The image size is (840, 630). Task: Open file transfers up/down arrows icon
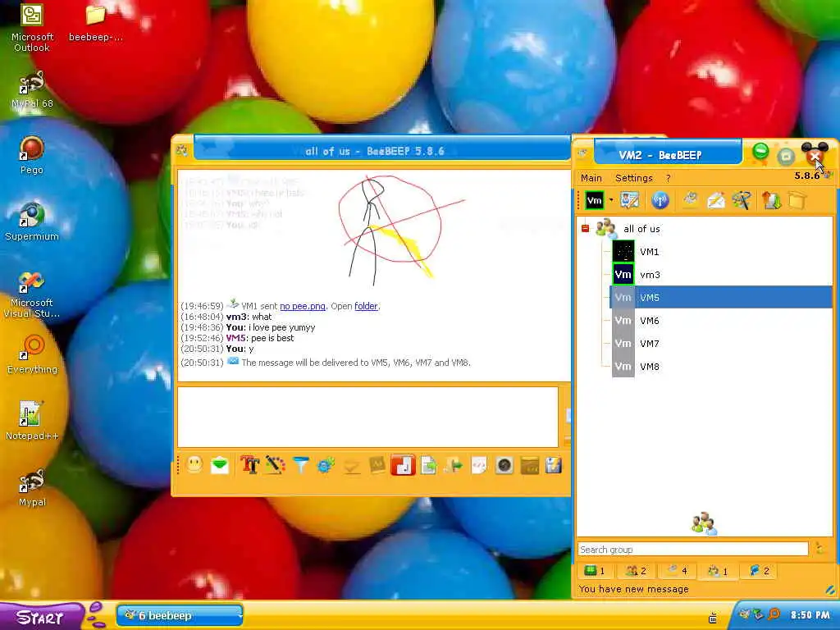(x=771, y=200)
